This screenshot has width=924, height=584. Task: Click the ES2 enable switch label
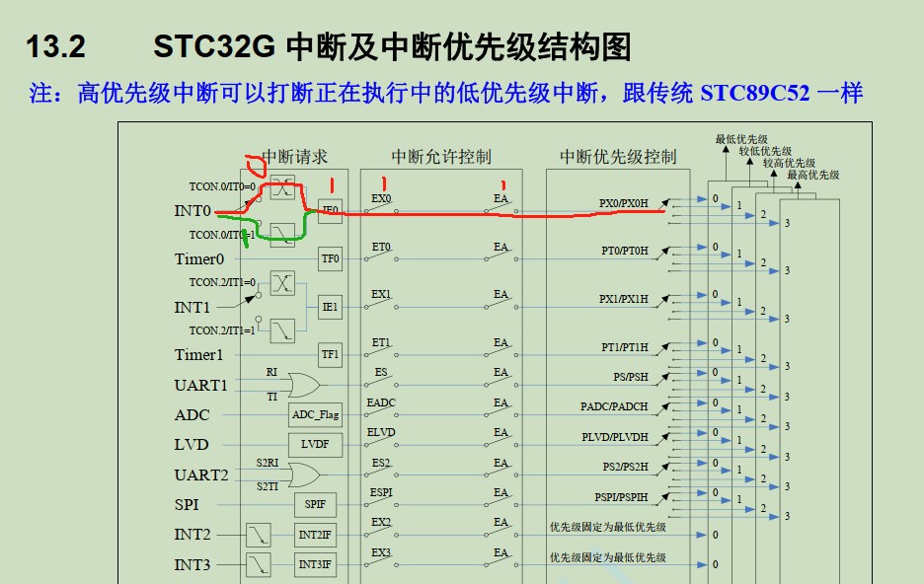[x=381, y=464]
